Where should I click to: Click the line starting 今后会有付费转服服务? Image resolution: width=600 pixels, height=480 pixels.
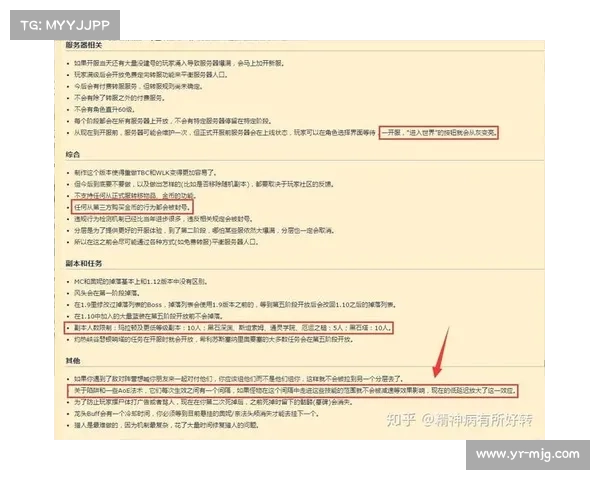138,87
